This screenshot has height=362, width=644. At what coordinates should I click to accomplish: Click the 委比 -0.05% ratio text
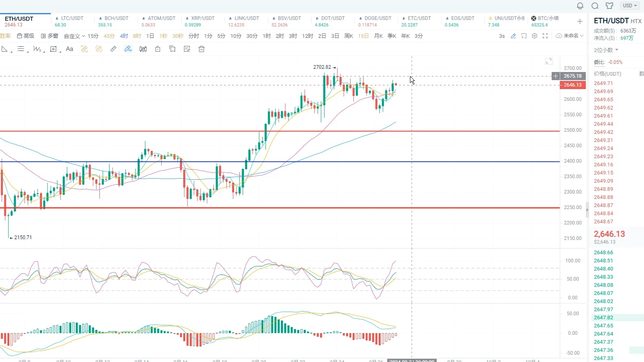(x=608, y=62)
